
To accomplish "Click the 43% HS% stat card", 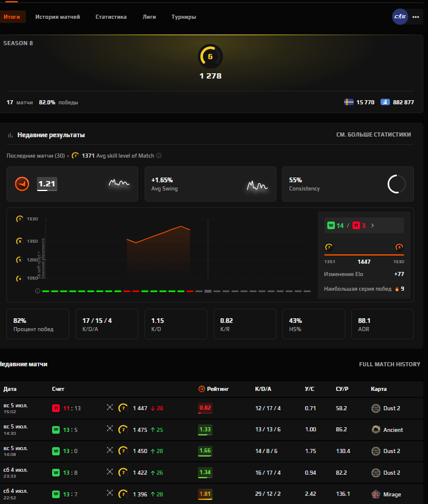I will click(314, 324).
